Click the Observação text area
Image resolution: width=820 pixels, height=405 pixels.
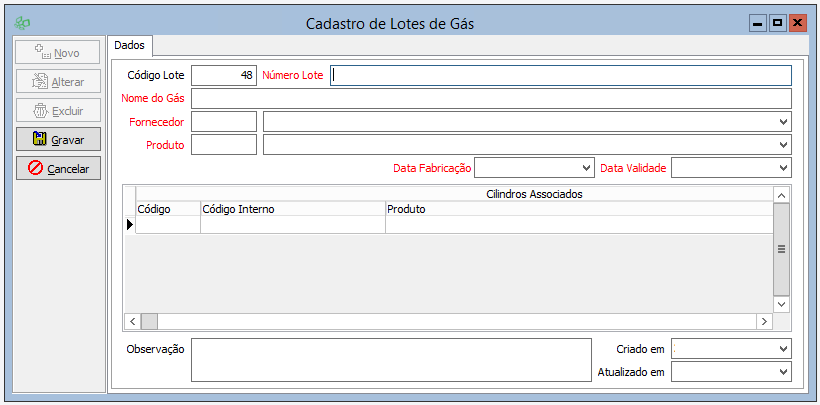click(391, 359)
